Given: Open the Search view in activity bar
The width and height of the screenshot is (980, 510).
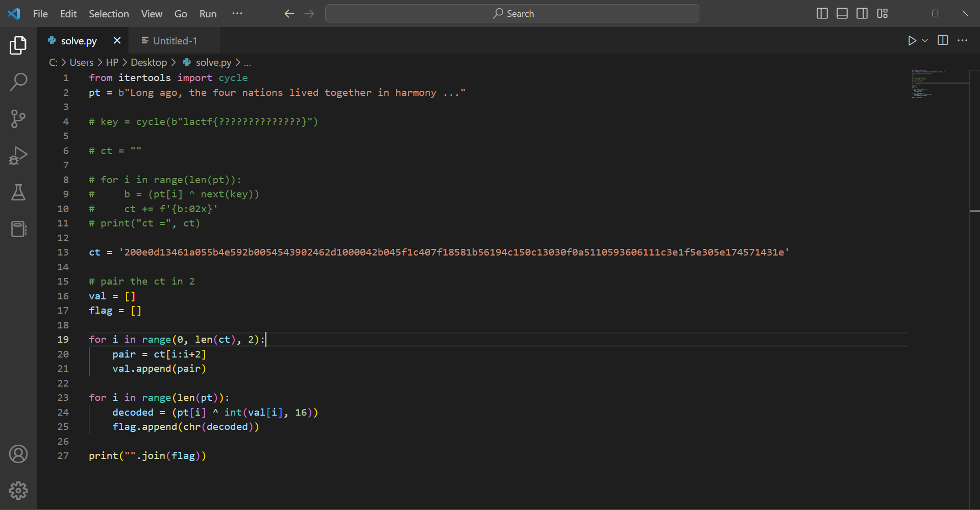Looking at the screenshot, I should coord(18,82).
